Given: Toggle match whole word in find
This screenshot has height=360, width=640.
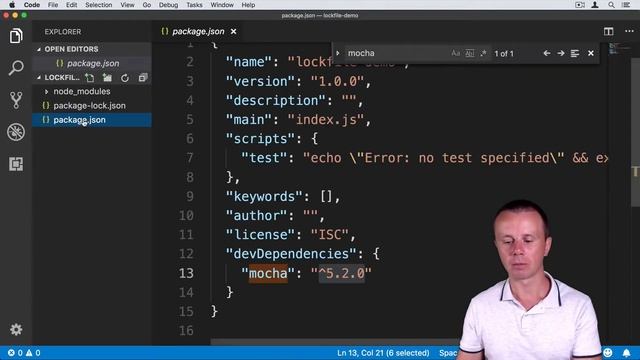Looking at the screenshot, I should [469, 53].
